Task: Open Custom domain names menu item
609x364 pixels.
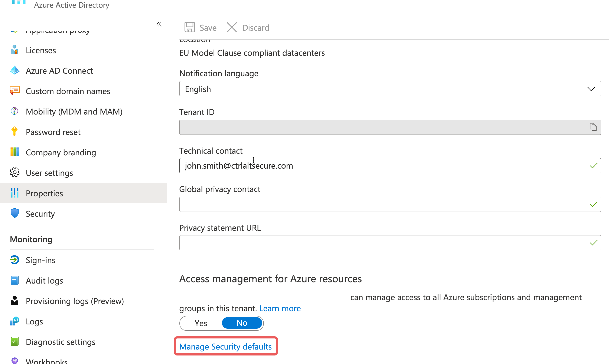Action: click(x=68, y=91)
